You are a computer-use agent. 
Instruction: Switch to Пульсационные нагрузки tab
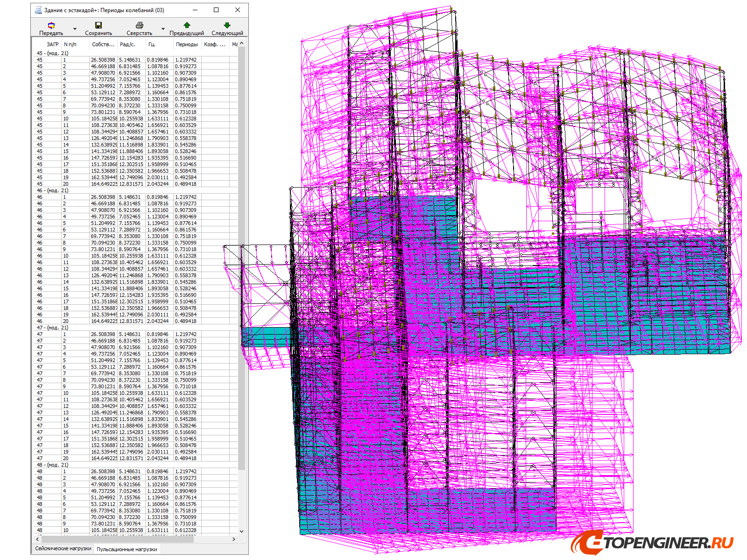pyautogui.click(x=127, y=549)
